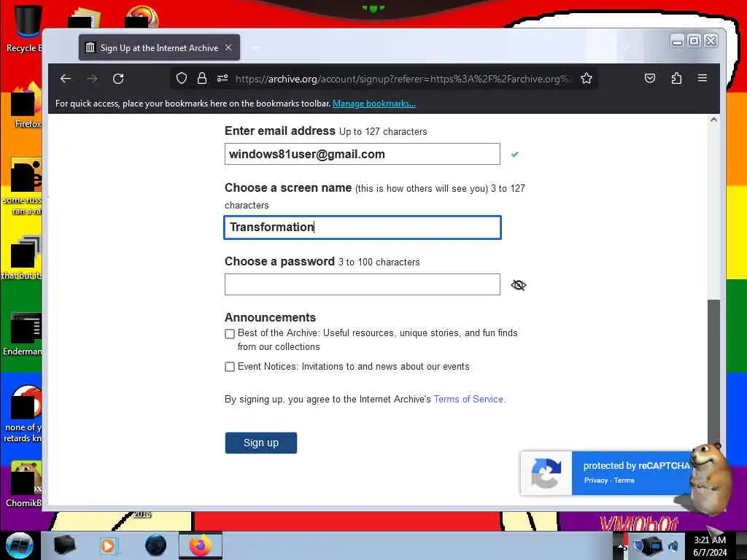Click the volume icon in the system tray
Screen dimensions: 747x560
673,546
